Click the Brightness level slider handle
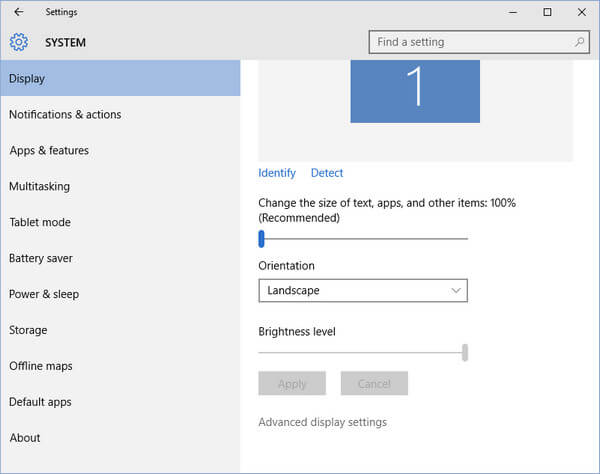The image size is (600, 474). [x=465, y=352]
